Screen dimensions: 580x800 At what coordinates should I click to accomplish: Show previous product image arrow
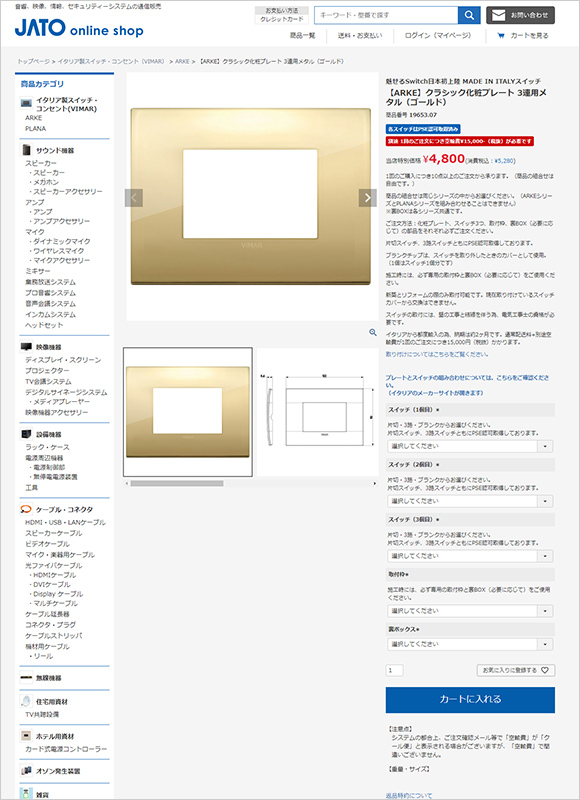134,198
